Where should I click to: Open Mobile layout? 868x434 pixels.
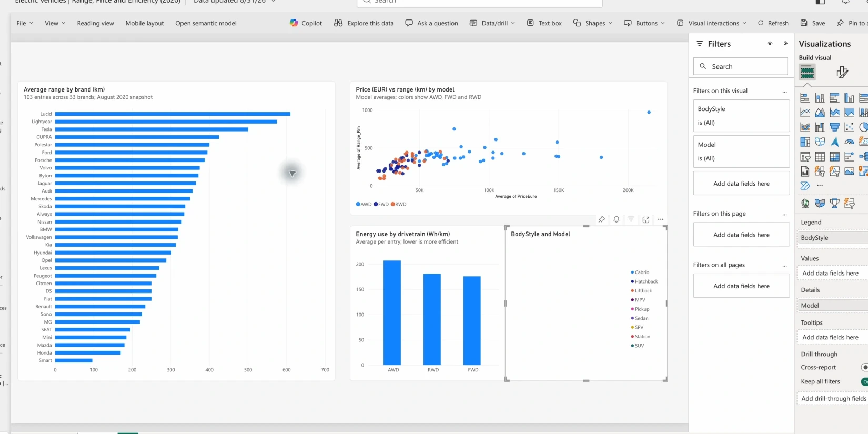tap(145, 23)
